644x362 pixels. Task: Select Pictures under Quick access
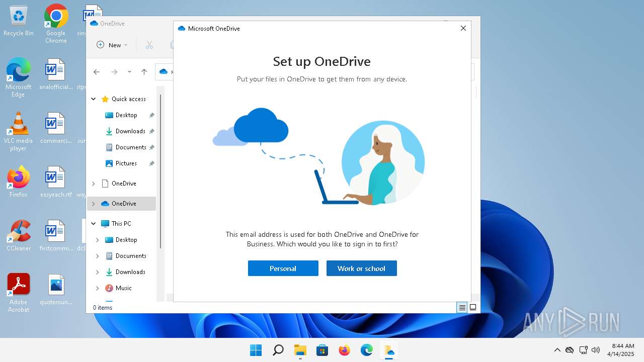pos(126,163)
